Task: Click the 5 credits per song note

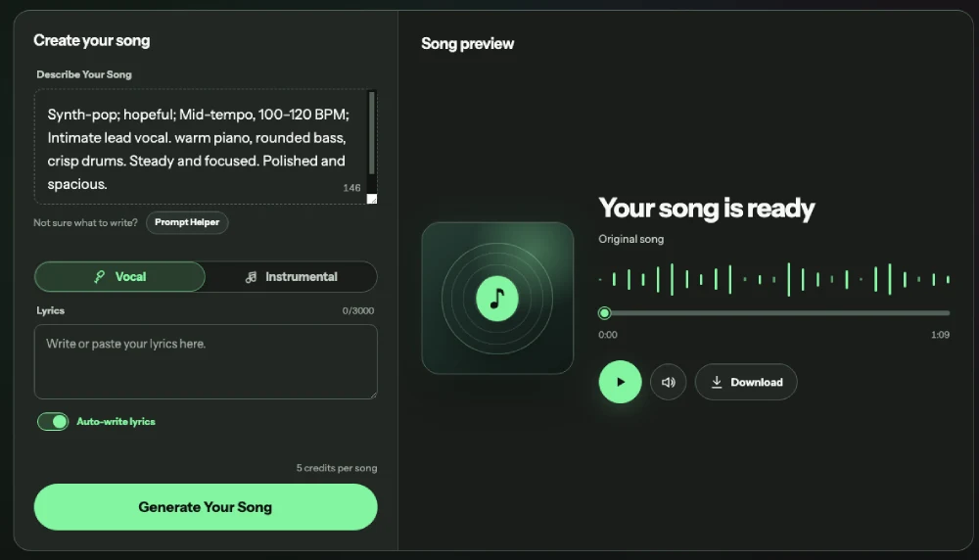Action: pos(337,468)
